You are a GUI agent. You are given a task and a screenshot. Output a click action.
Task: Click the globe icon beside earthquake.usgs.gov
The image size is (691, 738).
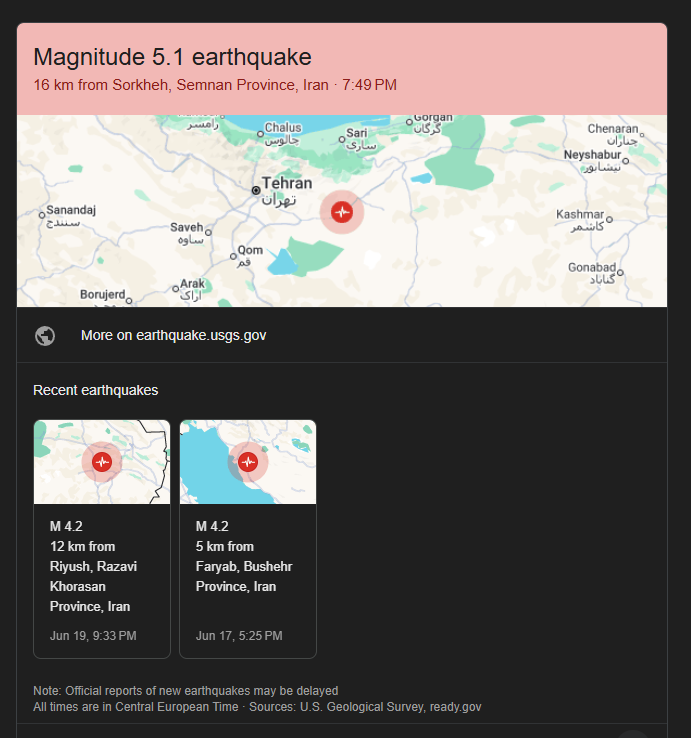[45, 336]
